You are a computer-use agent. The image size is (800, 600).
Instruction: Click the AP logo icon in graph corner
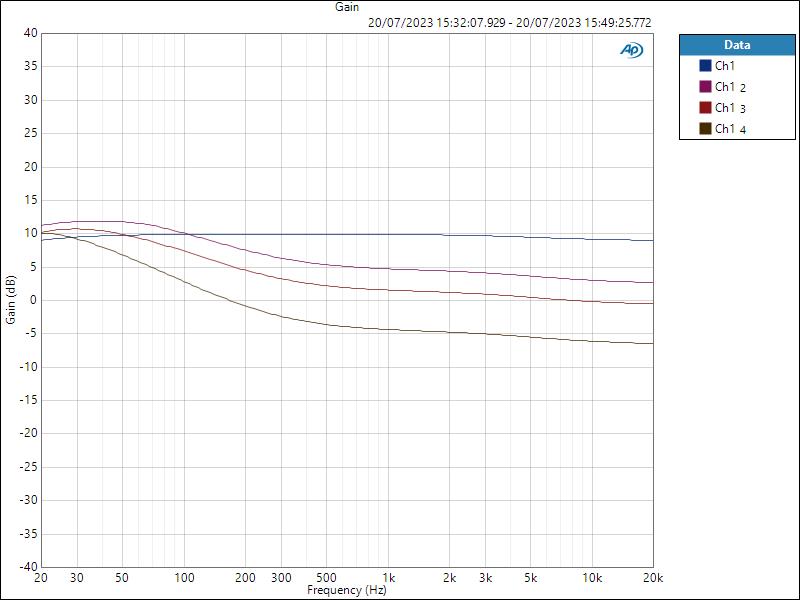pos(632,50)
